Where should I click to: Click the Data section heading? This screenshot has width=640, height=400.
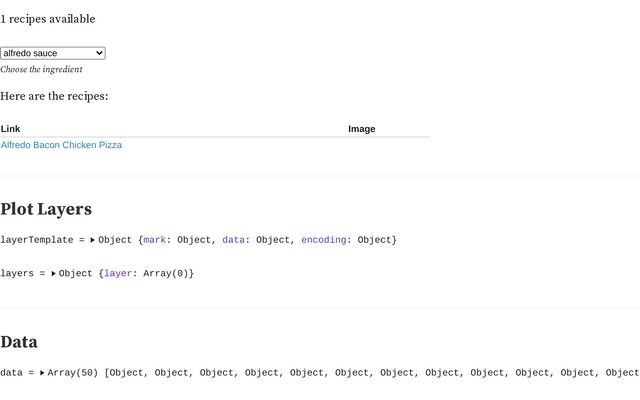coord(19,342)
